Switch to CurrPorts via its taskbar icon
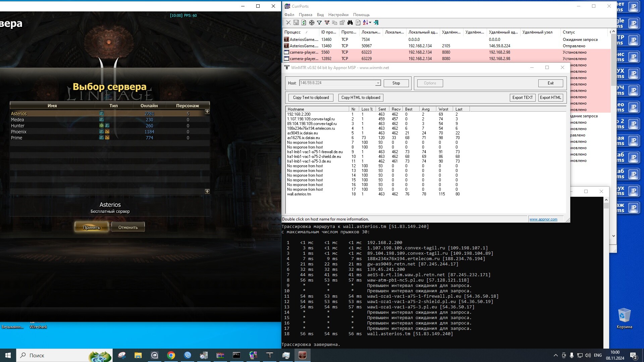The width and height of the screenshot is (644, 362). [253, 355]
